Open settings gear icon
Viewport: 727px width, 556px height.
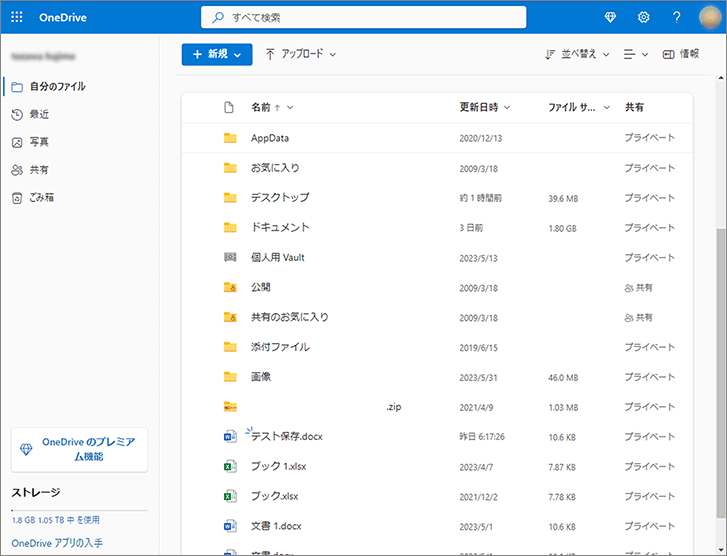coord(644,17)
